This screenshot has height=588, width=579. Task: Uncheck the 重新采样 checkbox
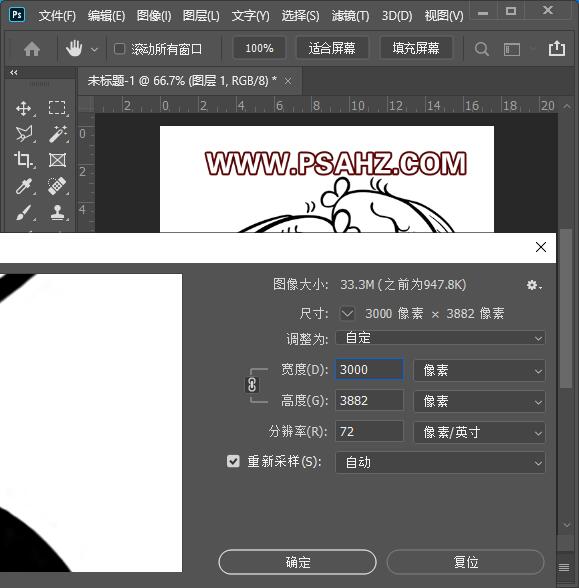(x=233, y=461)
